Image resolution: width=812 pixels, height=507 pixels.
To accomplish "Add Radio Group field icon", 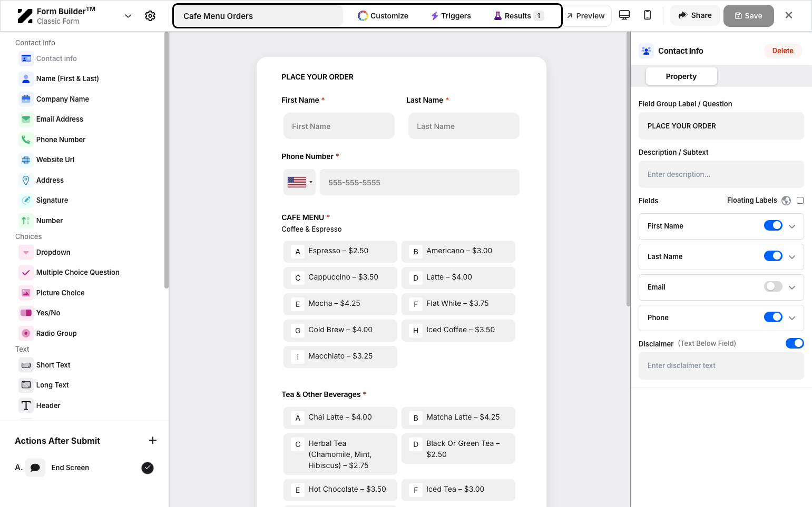I will (x=26, y=333).
